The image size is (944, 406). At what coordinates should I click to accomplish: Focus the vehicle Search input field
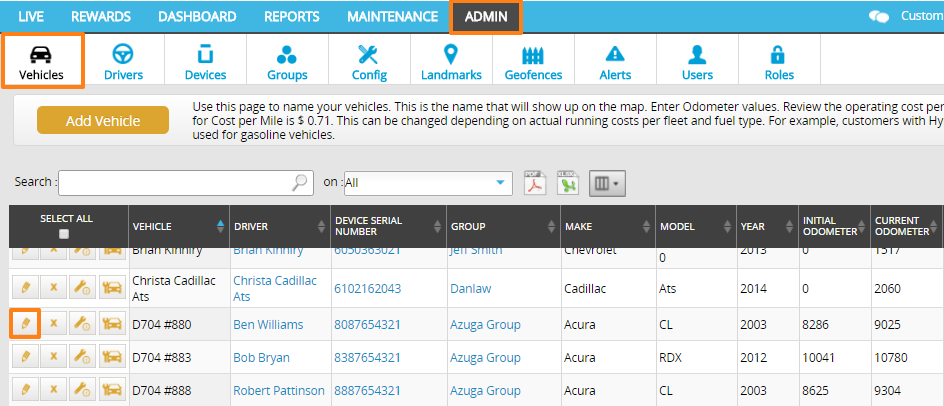pyautogui.click(x=185, y=183)
